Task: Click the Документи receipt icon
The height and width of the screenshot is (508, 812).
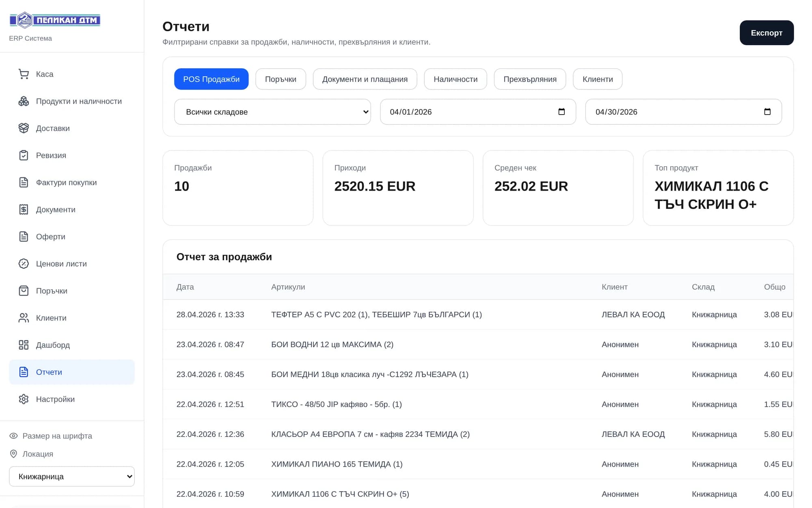Action: (x=24, y=209)
